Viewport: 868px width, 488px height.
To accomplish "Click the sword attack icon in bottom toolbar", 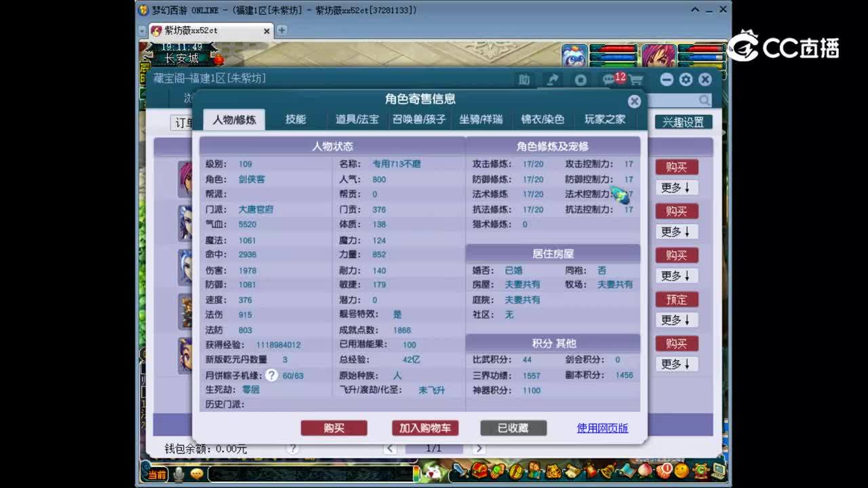I will [462, 470].
